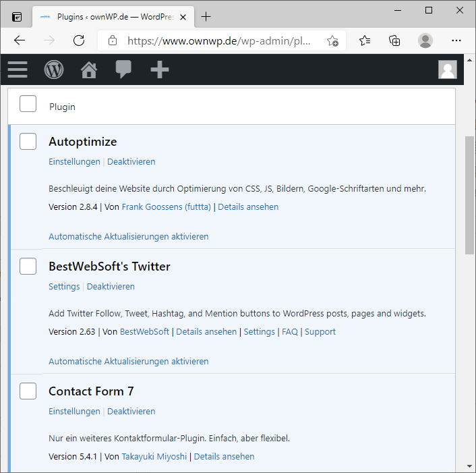The width and height of the screenshot is (476, 473).
Task: Open a new browser tab with the plus
Action: coord(206,16)
